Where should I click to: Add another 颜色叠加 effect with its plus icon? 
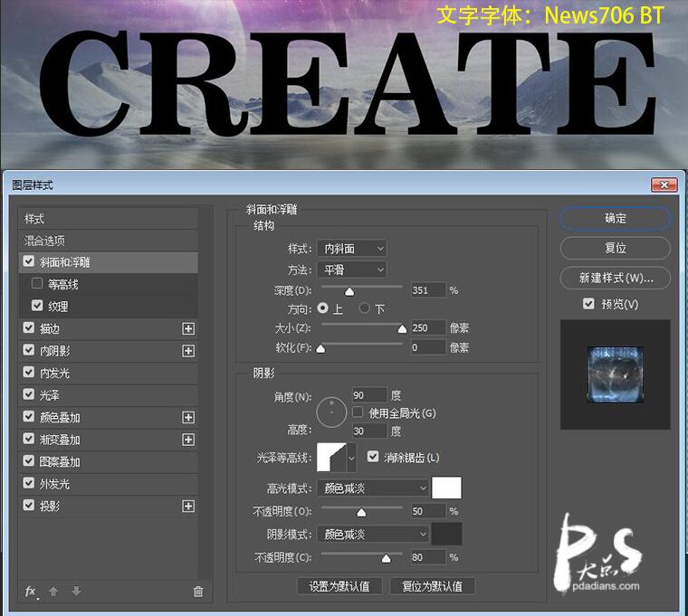point(188,417)
